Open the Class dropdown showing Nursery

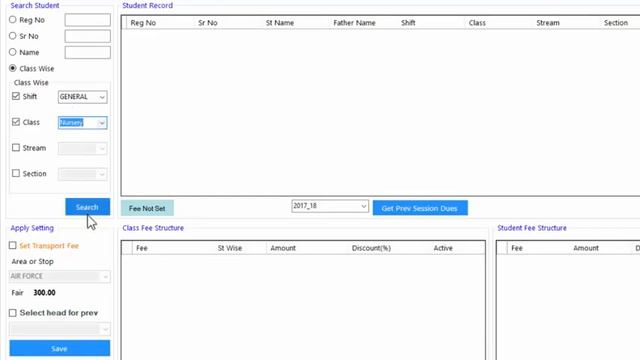click(82, 122)
